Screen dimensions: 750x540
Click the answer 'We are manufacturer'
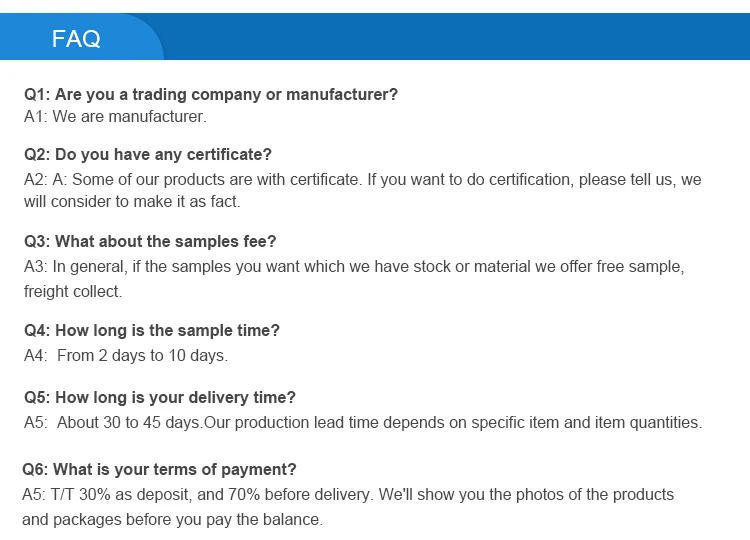115,117
